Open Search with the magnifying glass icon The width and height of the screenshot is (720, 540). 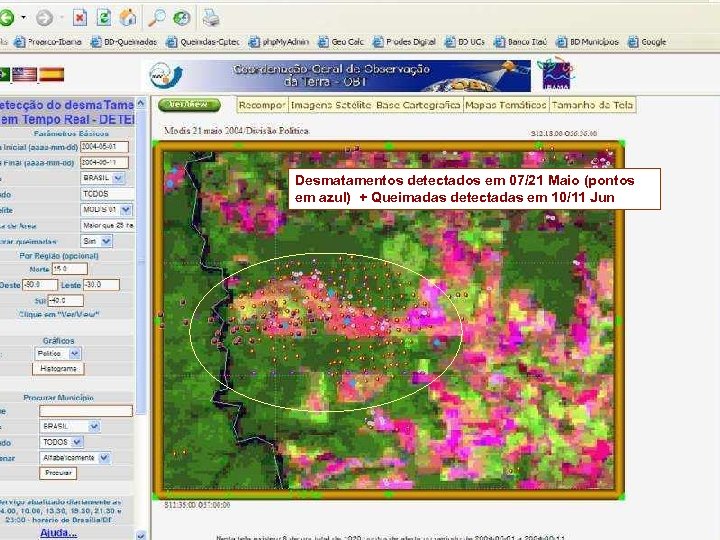pyautogui.click(x=157, y=18)
